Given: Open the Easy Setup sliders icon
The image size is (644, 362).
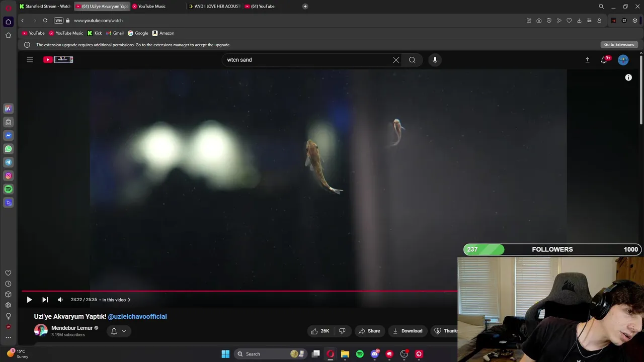Looking at the screenshot, I should tap(589, 21).
